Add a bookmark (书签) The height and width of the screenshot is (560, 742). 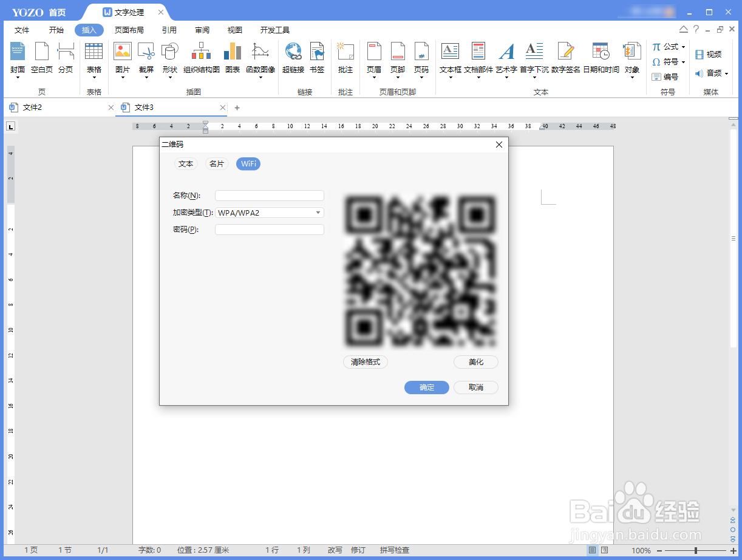(x=317, y=60)
